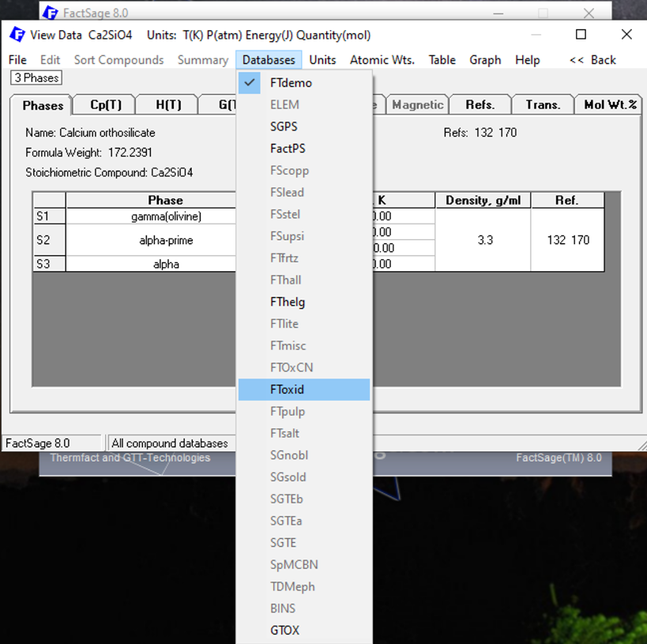Open the Graph menu
This screenshot has height=644, width=647.
pyautogui.click(x=485, y=60)
